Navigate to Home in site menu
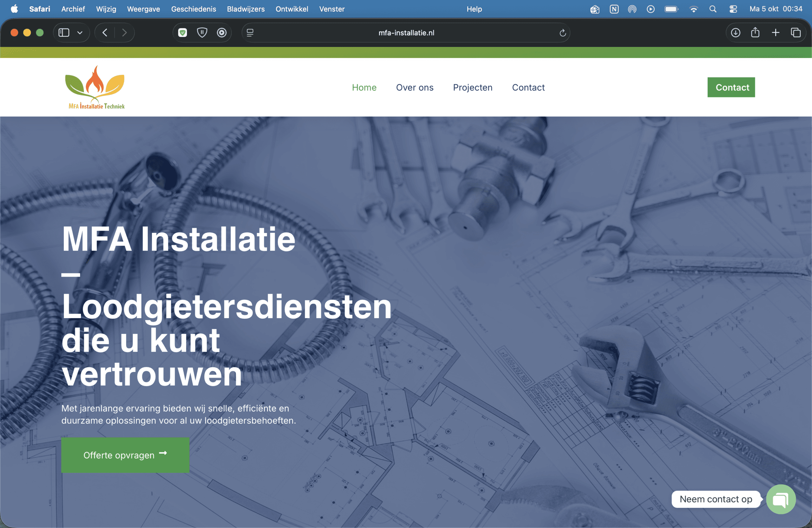This screenshot has height=528, width=812. (364, 87)
